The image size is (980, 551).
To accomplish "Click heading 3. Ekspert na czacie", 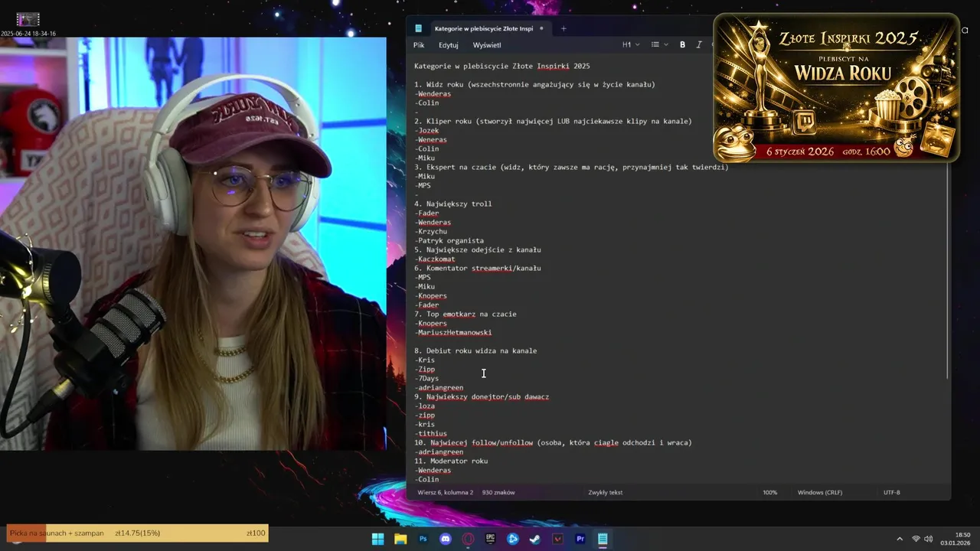I will [571, 167].
